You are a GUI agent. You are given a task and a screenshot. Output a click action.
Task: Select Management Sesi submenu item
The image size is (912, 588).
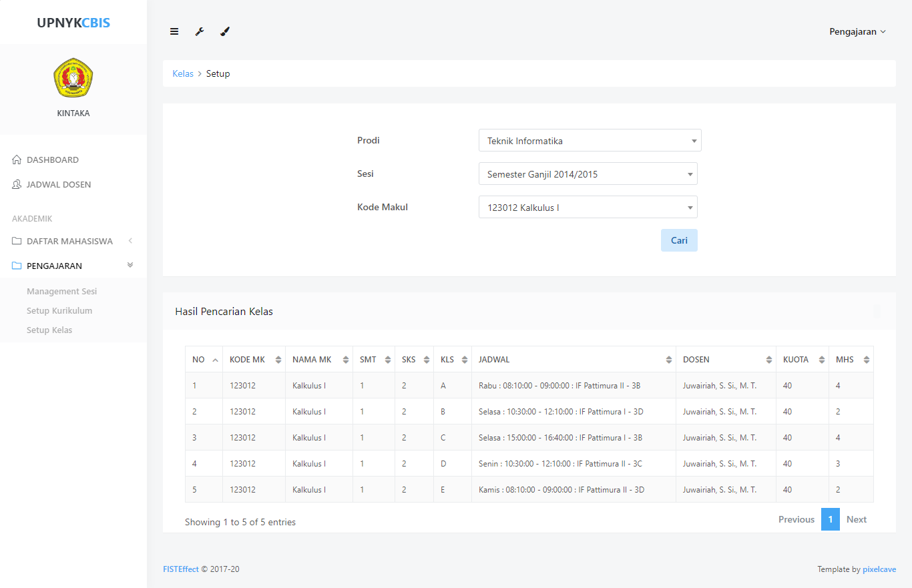[x=62, y=292]
